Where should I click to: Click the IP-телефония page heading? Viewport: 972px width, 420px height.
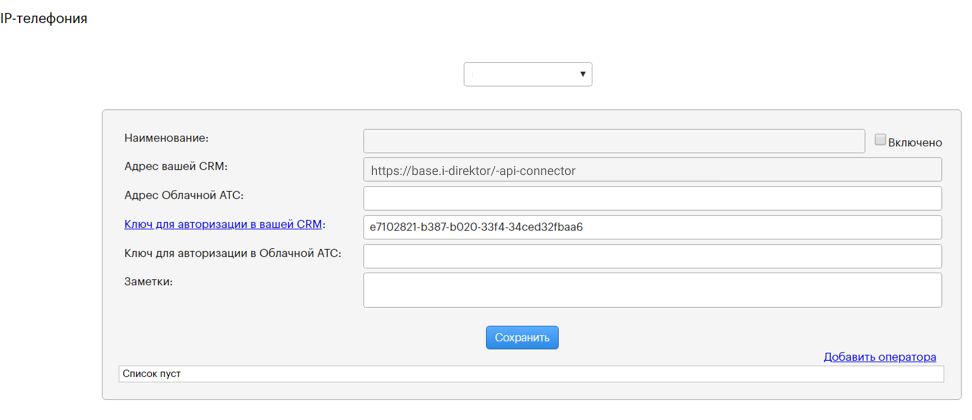45,18
